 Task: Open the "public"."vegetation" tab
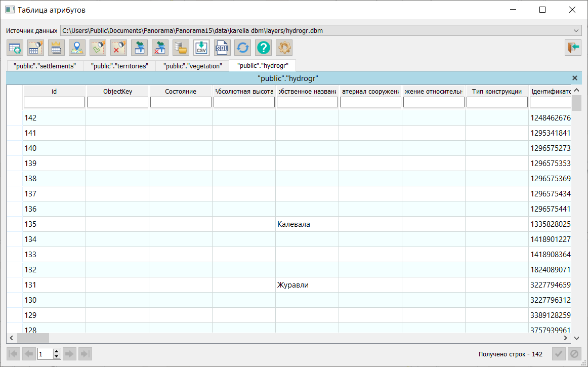click(193, 66)
